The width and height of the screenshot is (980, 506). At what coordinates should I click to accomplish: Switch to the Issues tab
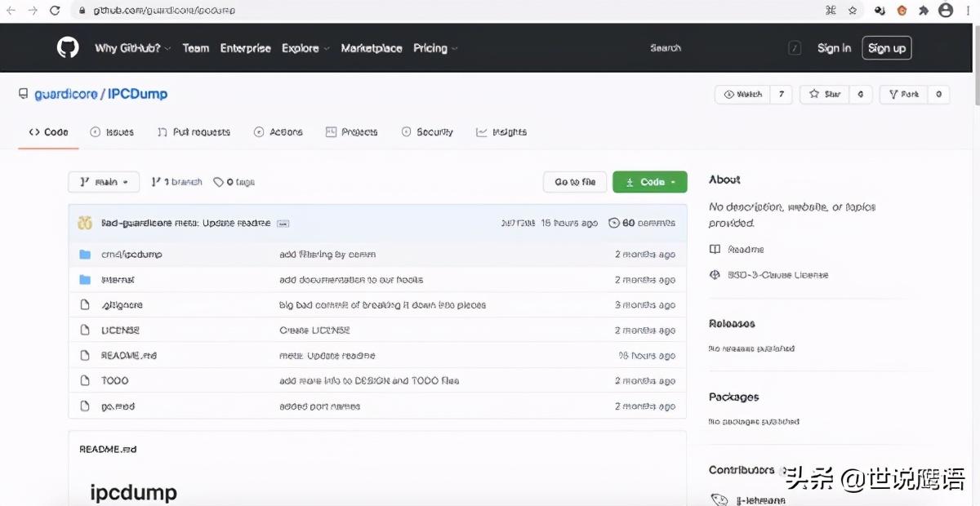pos(112,132)
